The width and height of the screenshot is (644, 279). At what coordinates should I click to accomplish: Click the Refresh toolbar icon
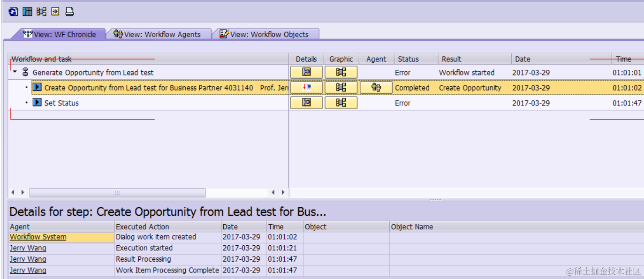coord(13,12)
